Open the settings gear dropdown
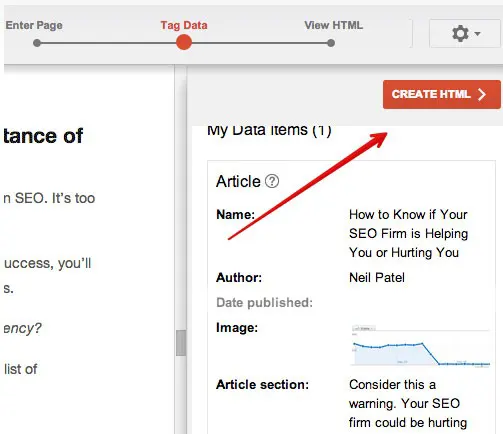Screen dimensions: 503x434 coord(465,33)
